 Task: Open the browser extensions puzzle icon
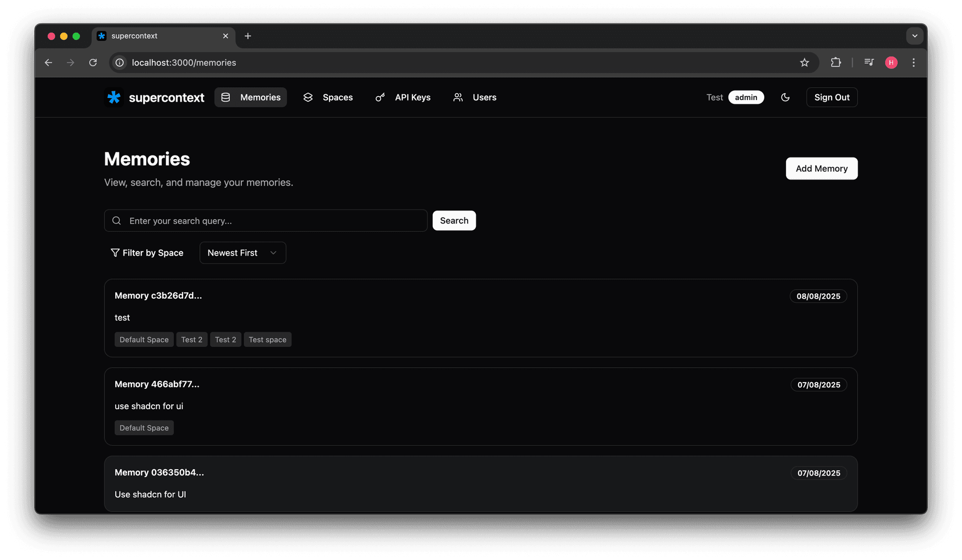click(x=835, y=63)
